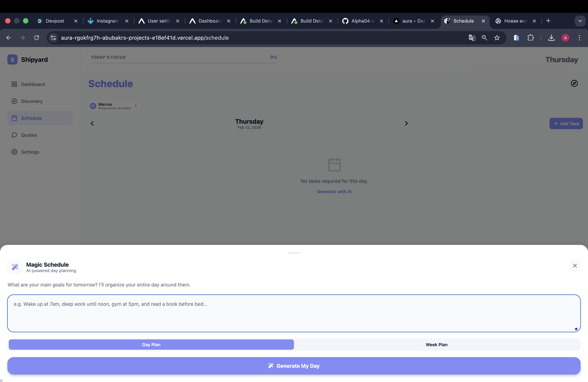Open Dashboard from the sidebar
The height and width of the screenshot is (382, 588).
tap(33, 84)
